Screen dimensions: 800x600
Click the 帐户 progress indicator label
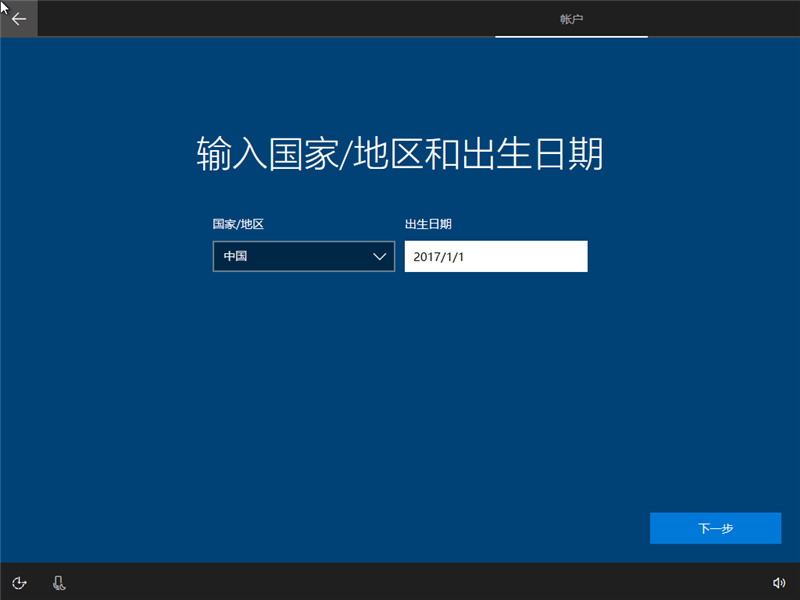click(x=571, y=17)
